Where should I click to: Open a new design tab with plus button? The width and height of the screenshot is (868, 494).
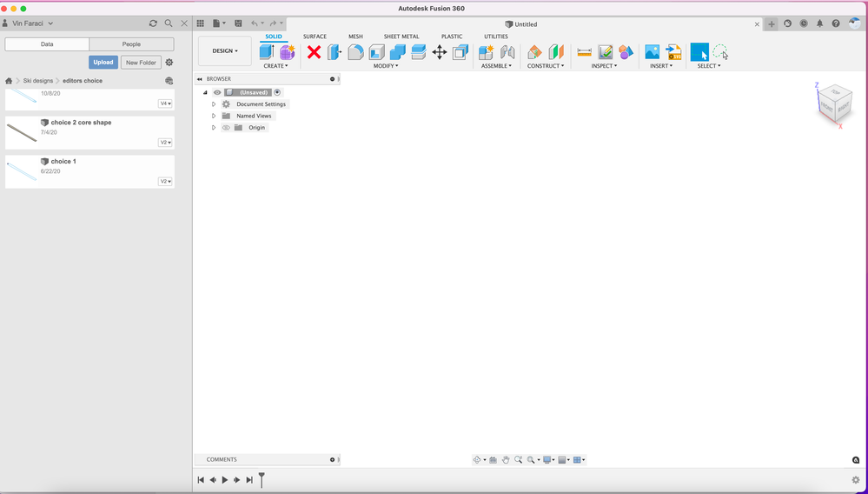[772, 23]
